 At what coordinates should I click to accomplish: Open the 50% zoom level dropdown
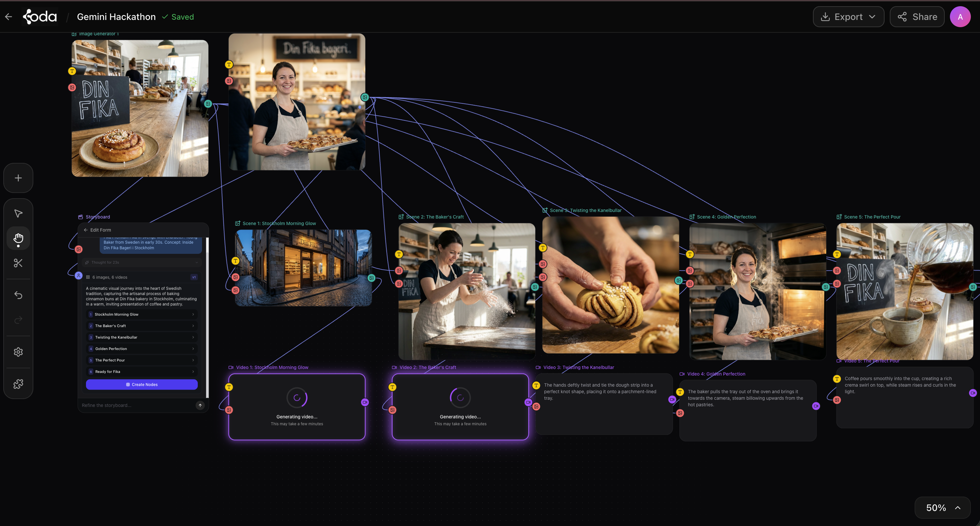(942, 508)
